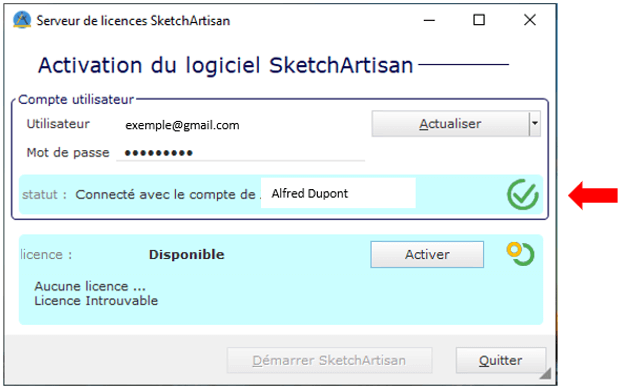Click the Démarrer SketchArtisan button
The width and height of the screenshot is (621, 389).
click(x=329, y=360)
